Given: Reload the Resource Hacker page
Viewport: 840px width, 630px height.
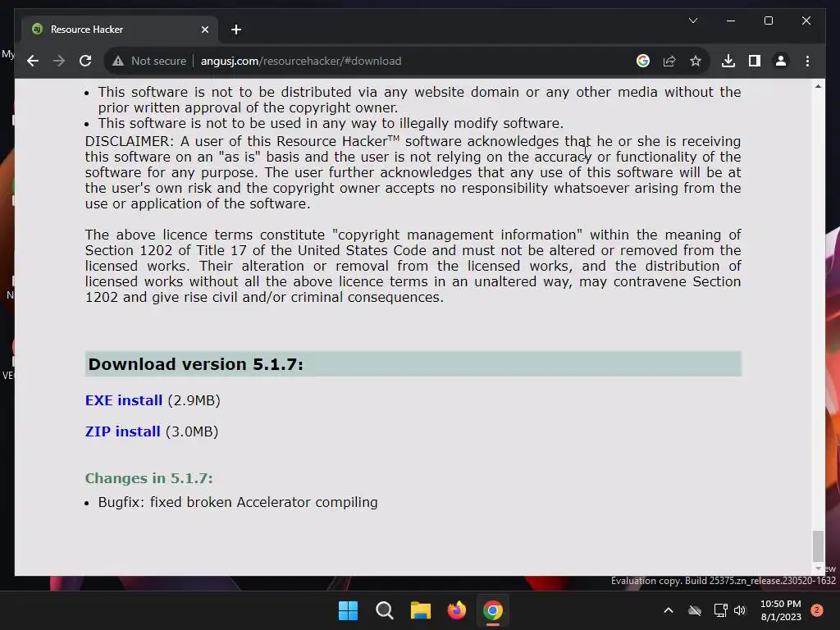Looking at the screenshot, I should [85, 61].
